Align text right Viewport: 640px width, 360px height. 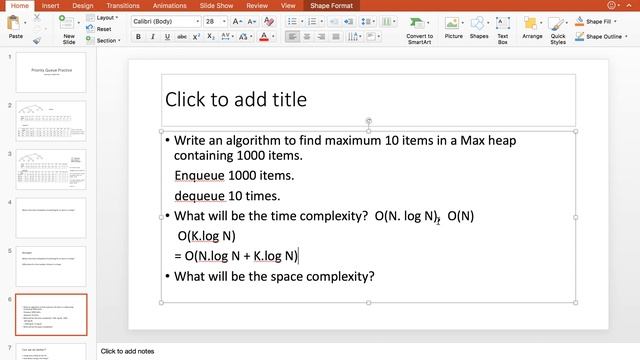321,37
